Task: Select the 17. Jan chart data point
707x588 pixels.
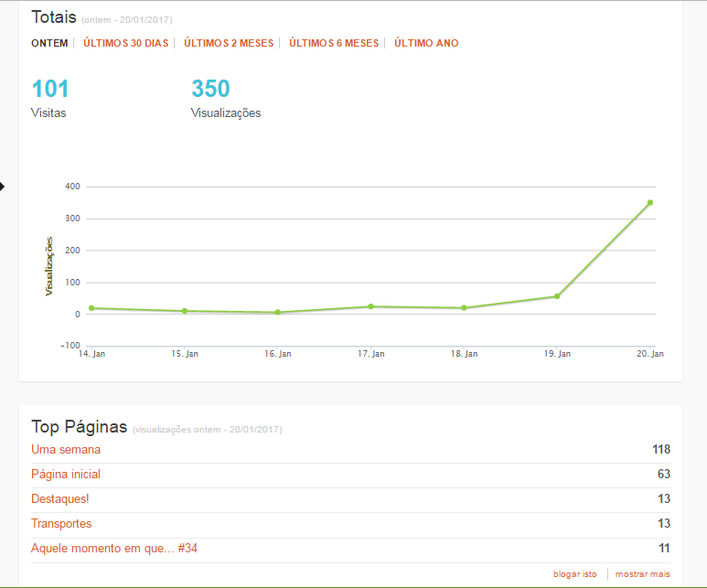Action: (370, 306)
